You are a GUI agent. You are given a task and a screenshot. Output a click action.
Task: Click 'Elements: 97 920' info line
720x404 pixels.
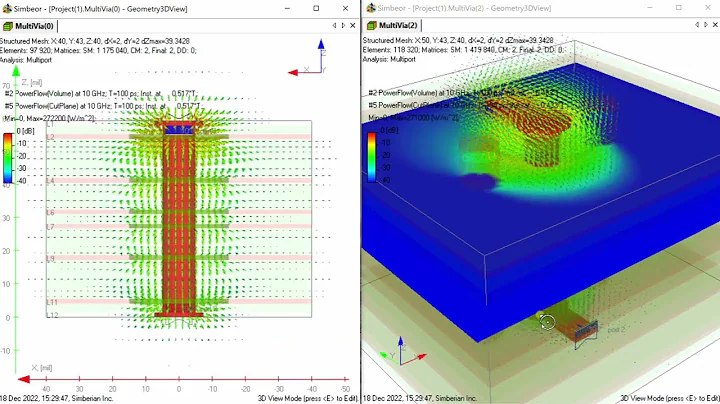coord(98,50)
